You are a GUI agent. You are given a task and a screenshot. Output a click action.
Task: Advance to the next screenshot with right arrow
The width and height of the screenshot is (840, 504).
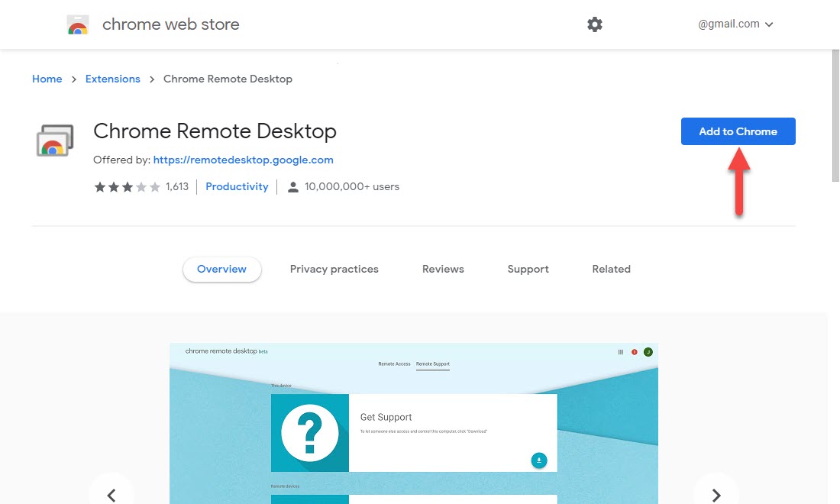(x=716, y=494)
